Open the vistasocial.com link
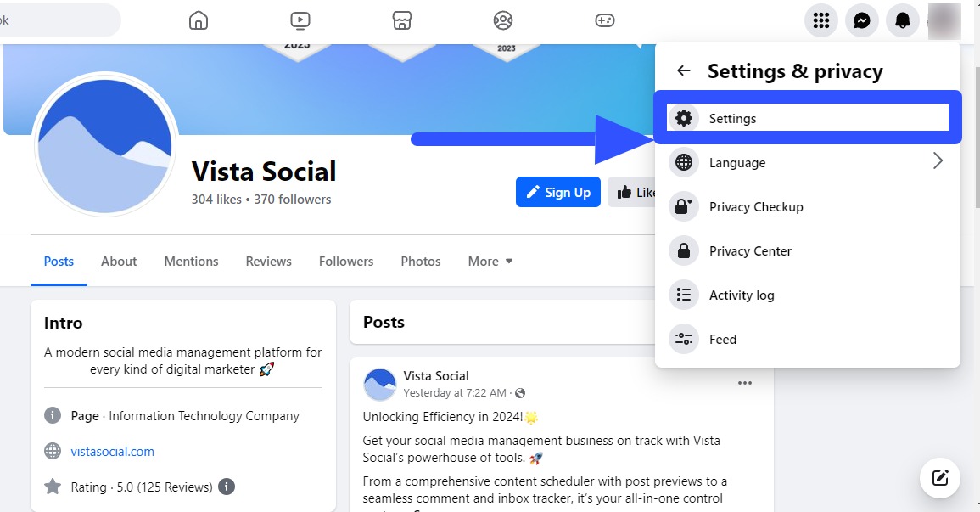Image resolution: width=980 pixels, height=512 pixels. [112, 452]
